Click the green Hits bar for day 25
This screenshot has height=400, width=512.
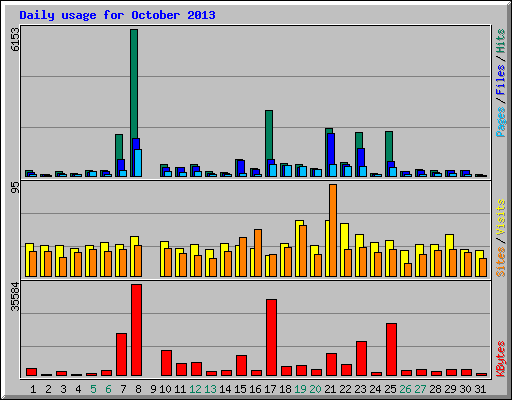389,146
